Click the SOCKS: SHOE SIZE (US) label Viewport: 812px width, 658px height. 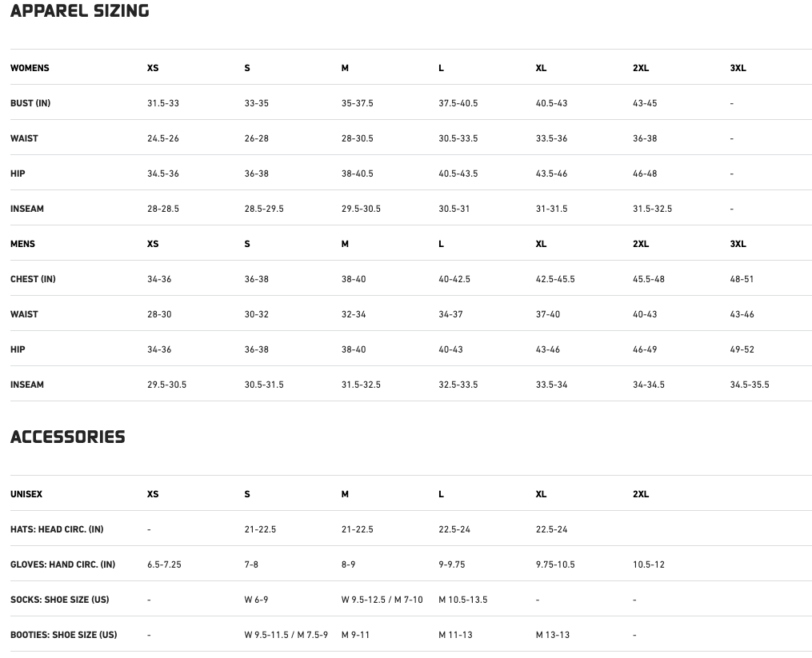(60, 600)
